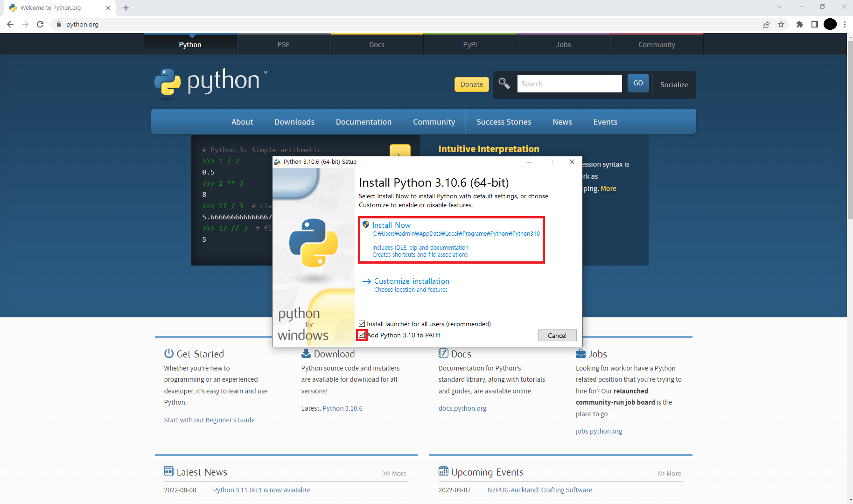853x504 pixels.
Task: Go back using the browser back arrow
Action: point(10,24)
